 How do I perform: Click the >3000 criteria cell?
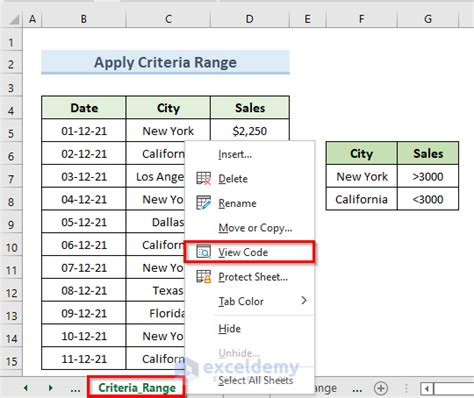428,176
